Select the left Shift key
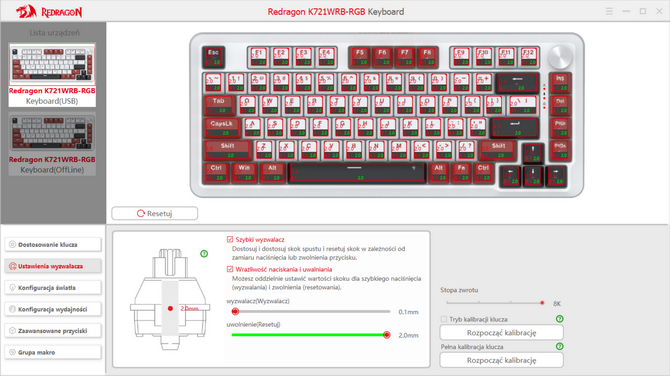 [x=227, y=150]
